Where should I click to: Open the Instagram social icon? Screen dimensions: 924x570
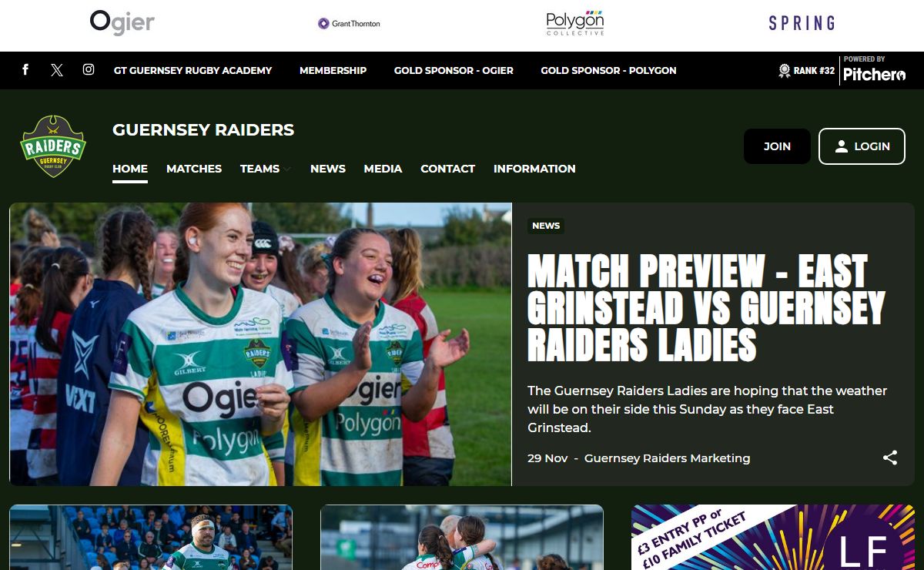[89, 70]
